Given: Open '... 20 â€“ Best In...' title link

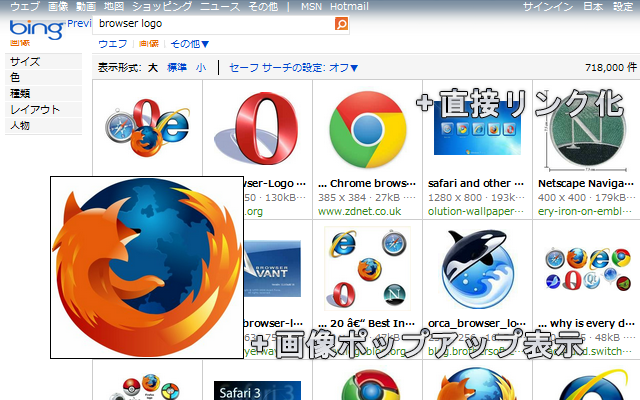Looking at the screenshot, I should [367, 323].
